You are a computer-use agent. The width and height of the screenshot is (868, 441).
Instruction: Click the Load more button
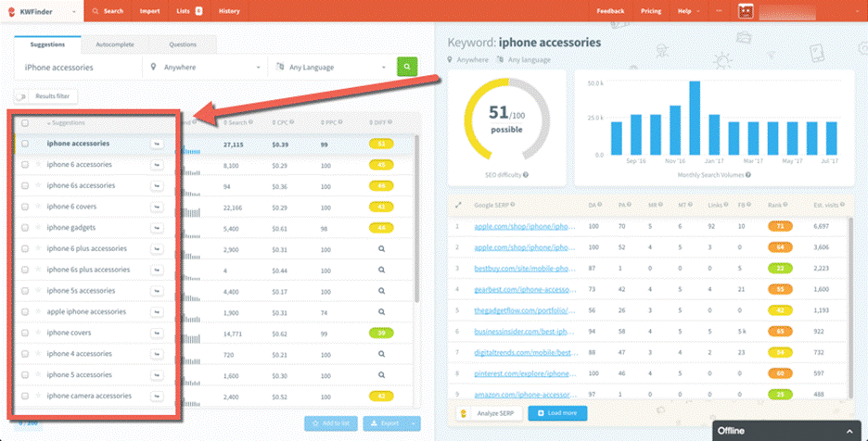pos(557,413)
